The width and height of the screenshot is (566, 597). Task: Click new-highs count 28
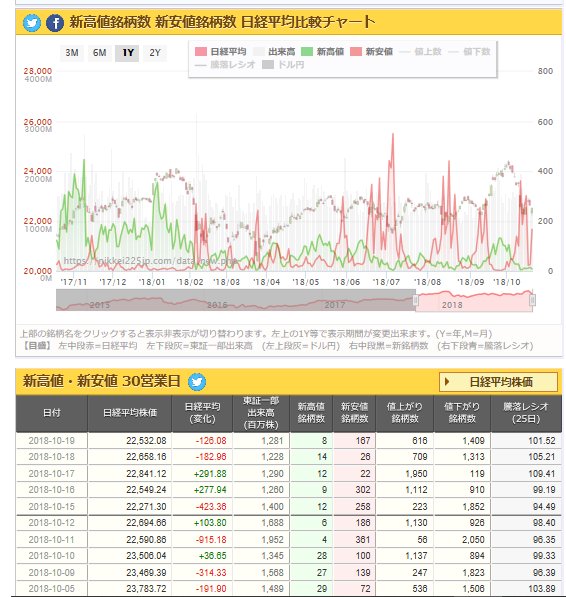(322, 556)
